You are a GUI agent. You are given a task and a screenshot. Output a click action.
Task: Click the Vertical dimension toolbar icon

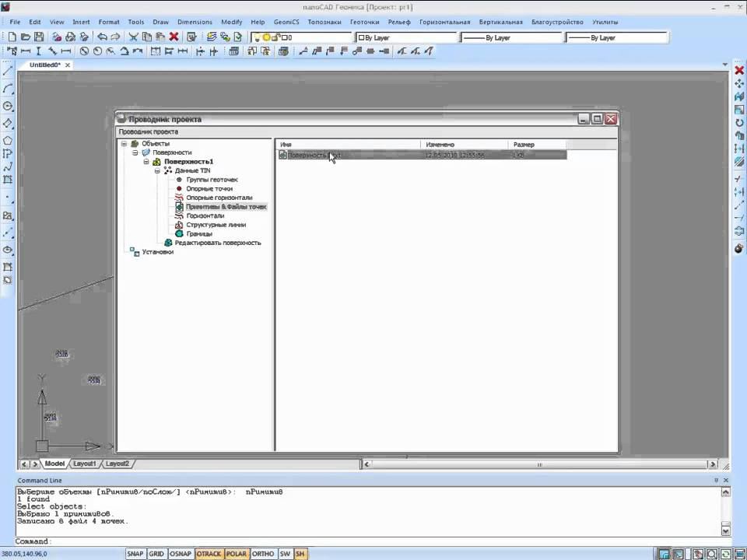39,51
